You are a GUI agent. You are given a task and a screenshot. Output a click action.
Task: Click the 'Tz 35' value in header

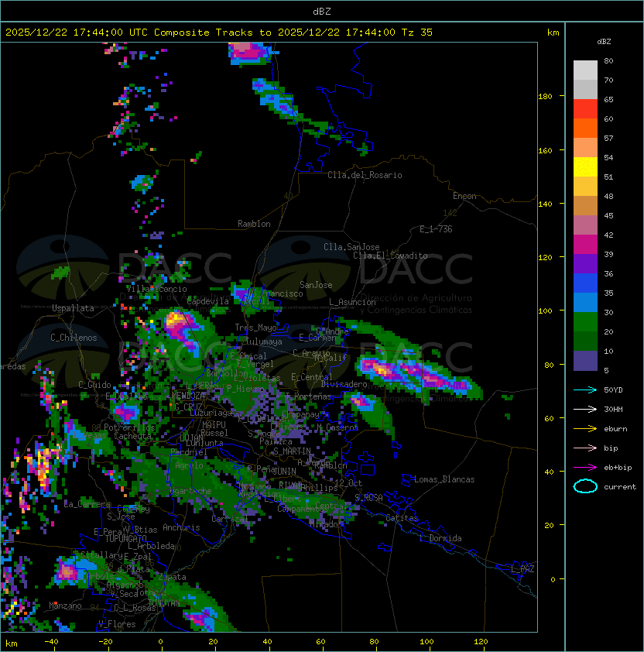(x=417, y=33)
